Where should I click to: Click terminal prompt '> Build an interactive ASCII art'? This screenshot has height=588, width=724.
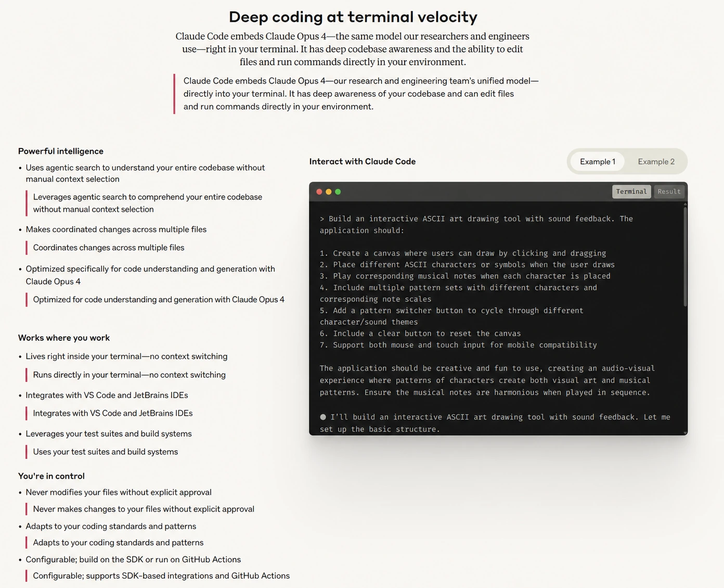click(476, 224)
